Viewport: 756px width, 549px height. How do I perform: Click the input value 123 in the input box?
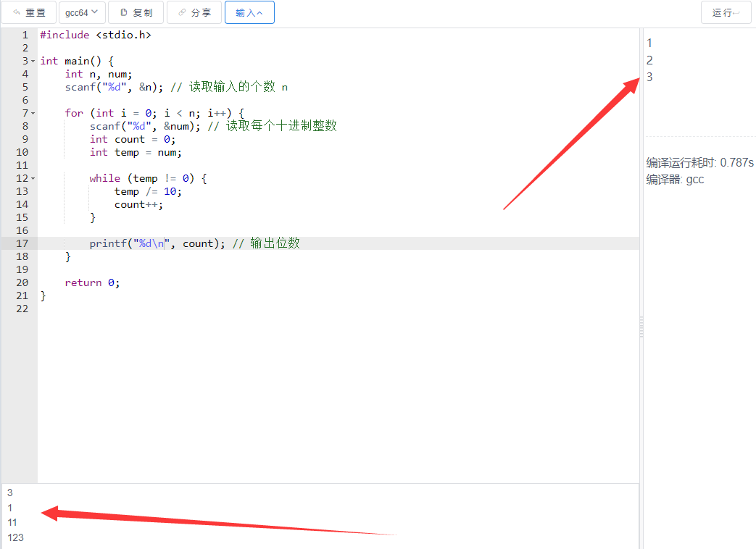coord(15,537)
